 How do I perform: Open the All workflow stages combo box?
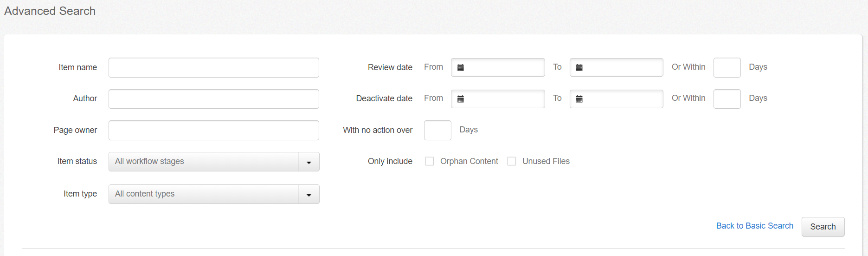coord(214,162)
